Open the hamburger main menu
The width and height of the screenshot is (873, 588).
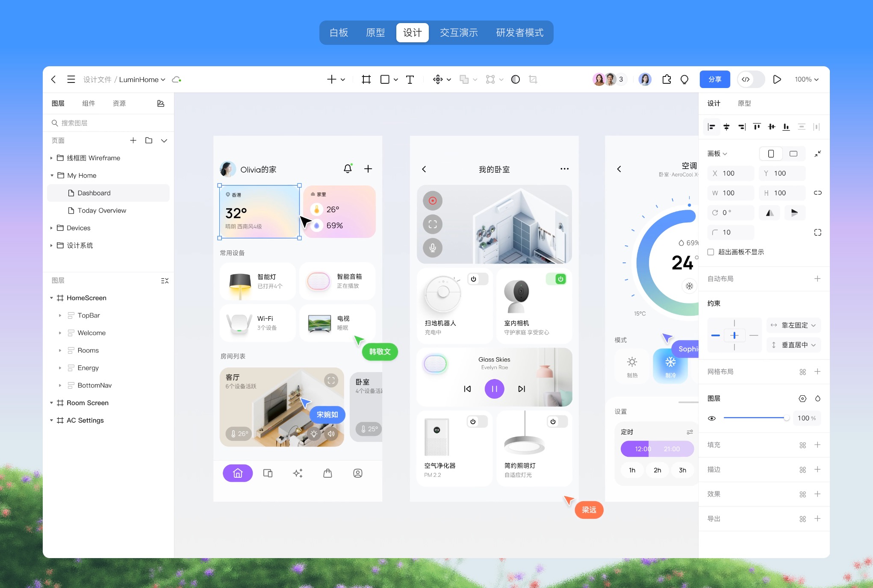coord(71,79)
